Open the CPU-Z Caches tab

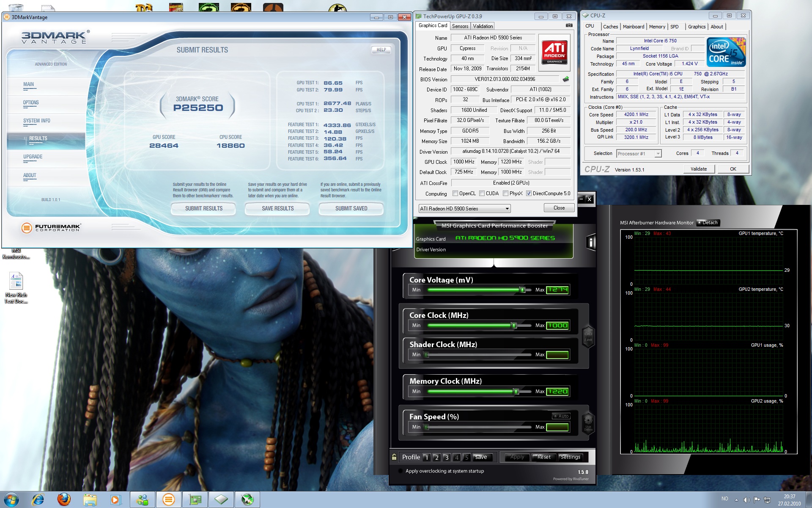(x=610, y=27)
